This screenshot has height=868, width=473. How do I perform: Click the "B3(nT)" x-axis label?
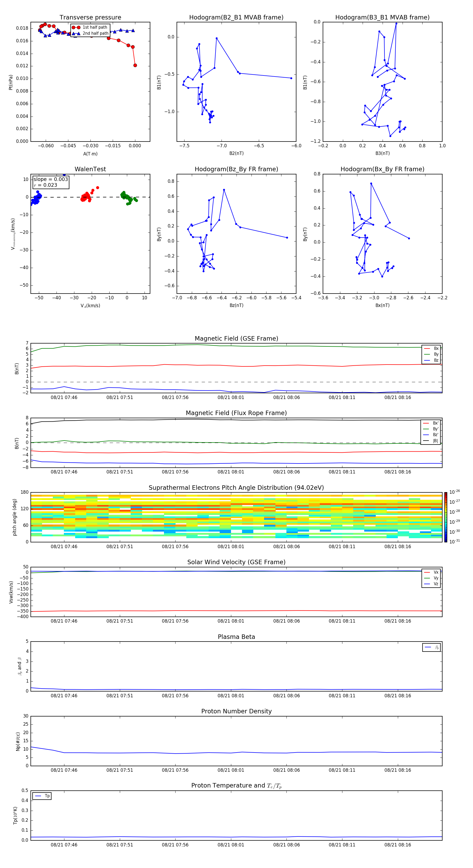tap(382, 153)
